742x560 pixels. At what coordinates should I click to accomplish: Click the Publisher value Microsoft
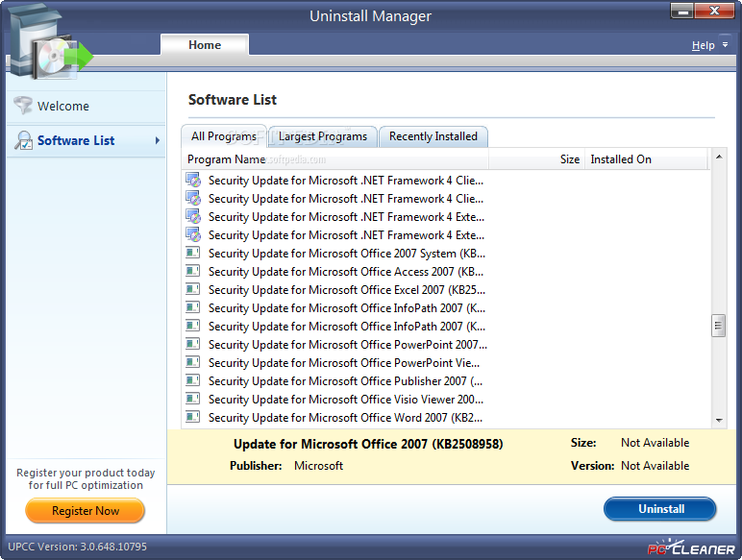[x=318, y=466]
